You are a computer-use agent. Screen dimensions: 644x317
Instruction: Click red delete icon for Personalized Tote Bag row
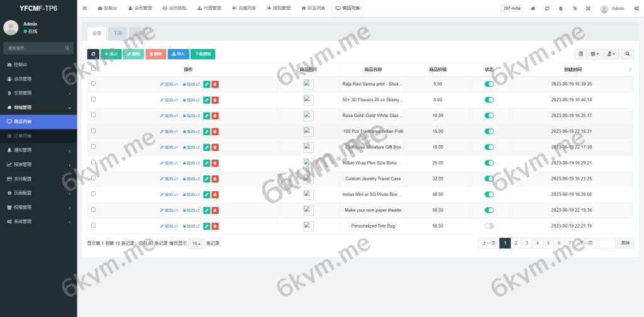pos(215,226)
